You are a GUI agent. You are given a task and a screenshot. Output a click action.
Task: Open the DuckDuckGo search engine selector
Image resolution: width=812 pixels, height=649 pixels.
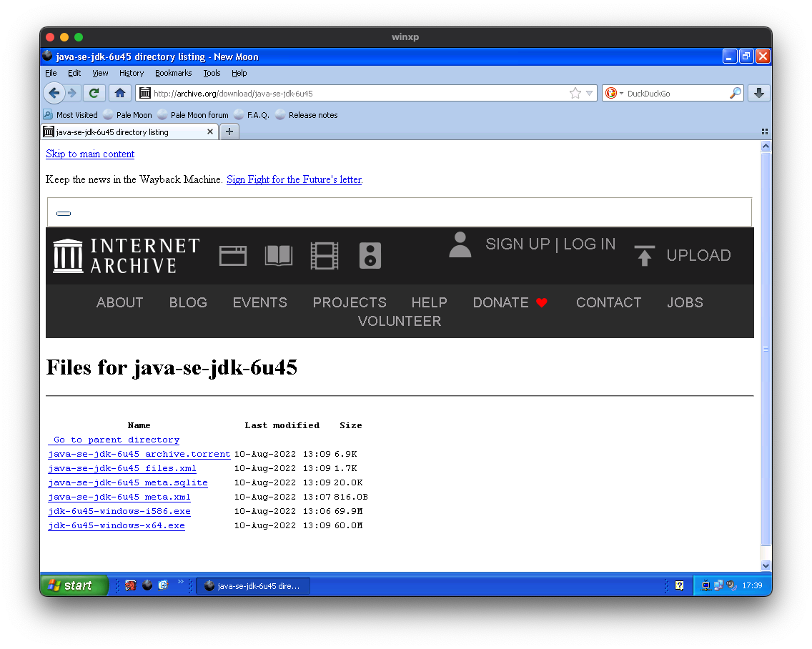614,93
